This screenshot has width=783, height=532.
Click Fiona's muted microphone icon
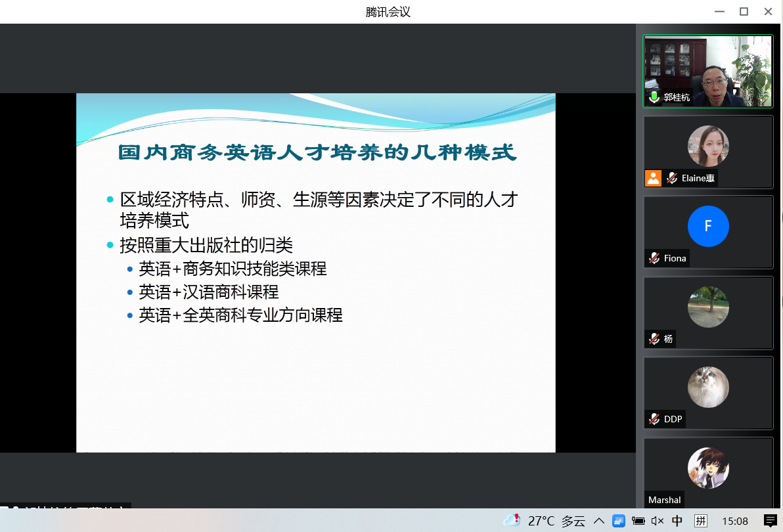(654, 258)
